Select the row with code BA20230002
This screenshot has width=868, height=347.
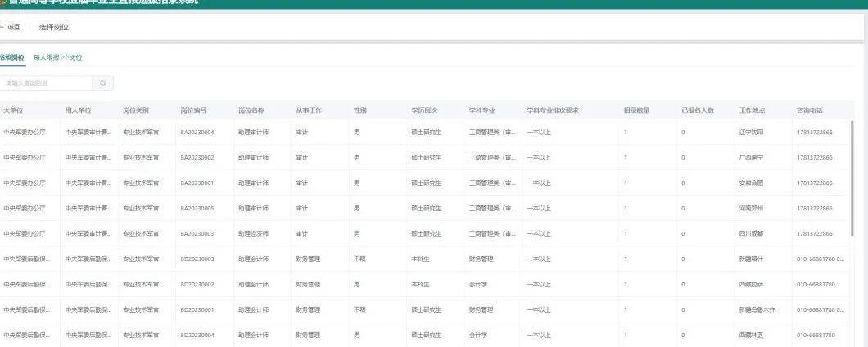coord(197,157)
